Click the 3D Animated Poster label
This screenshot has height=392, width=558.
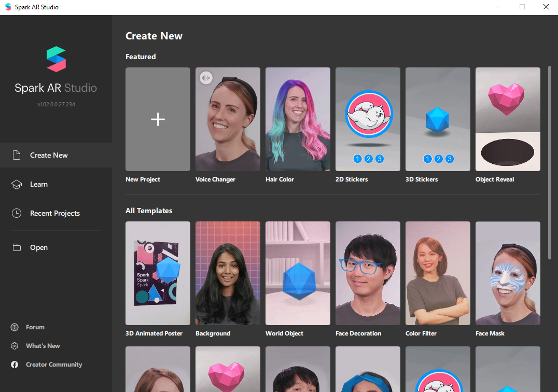154,333
